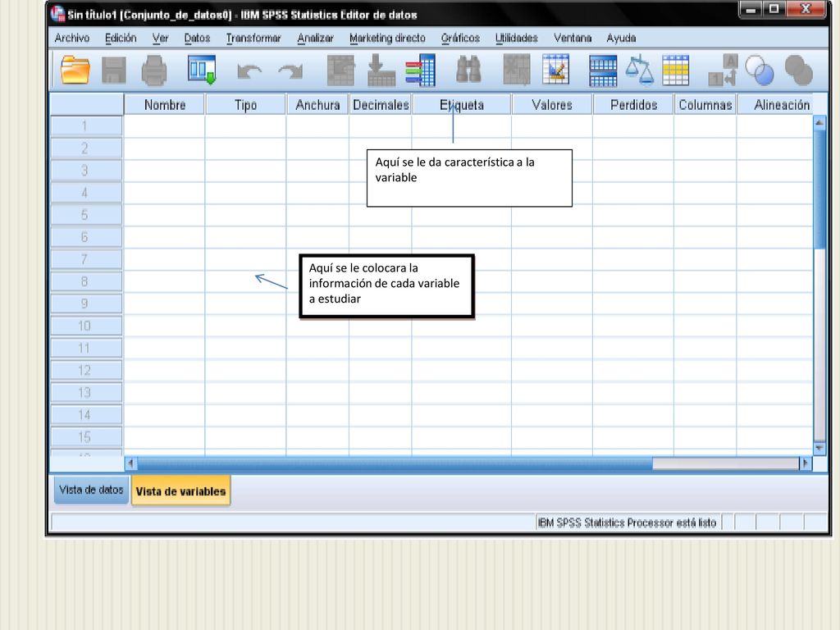Viewport: 840px width, 630px height.
Task: Click the Decimales column header
Action: pyautogui.click(x=381, y=105)
